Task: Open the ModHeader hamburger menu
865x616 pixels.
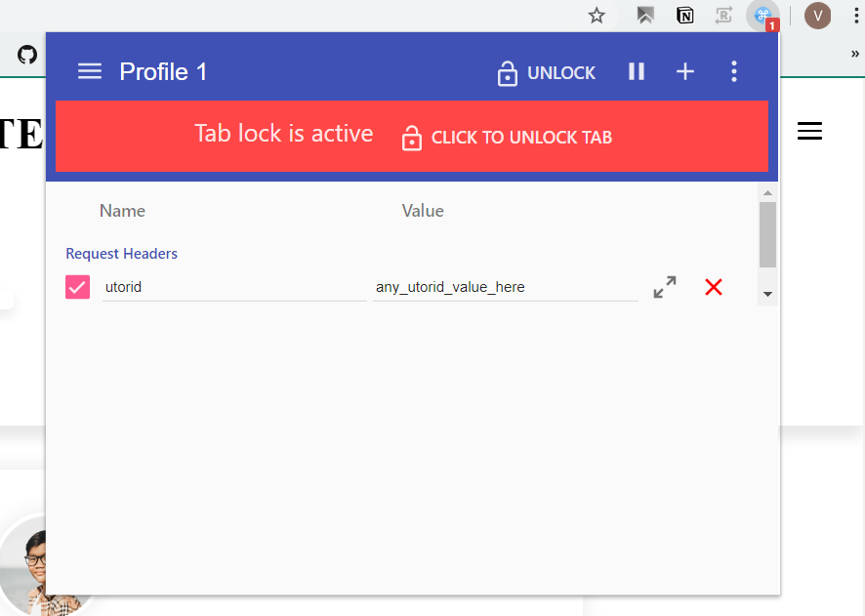Action: coord(90,71)
